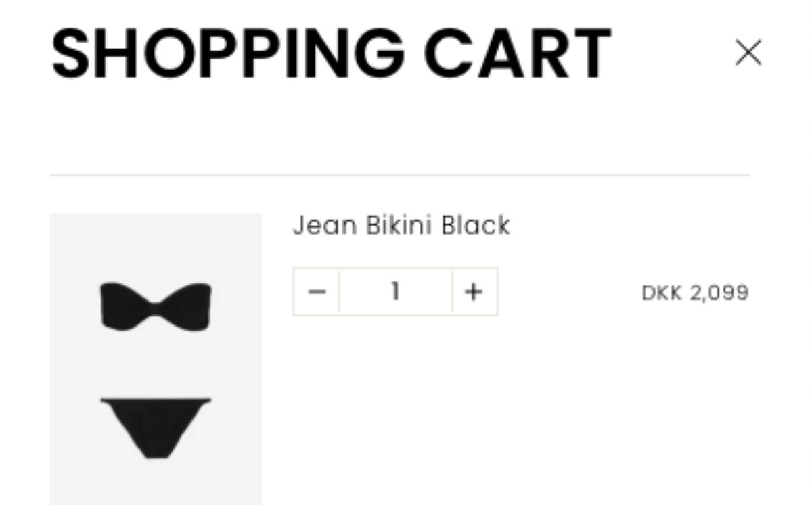Close the shopping cart panel
Viewport: 812px width, 505px height.
[x=748, y=53]
